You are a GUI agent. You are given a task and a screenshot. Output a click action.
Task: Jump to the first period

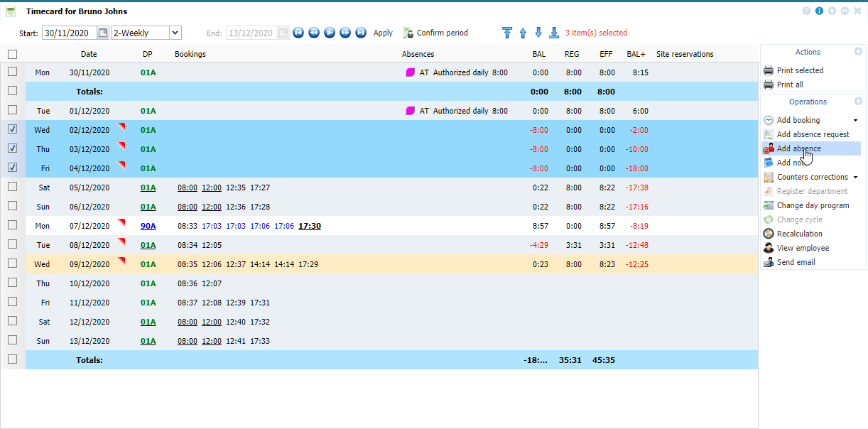tap(298, 33)
